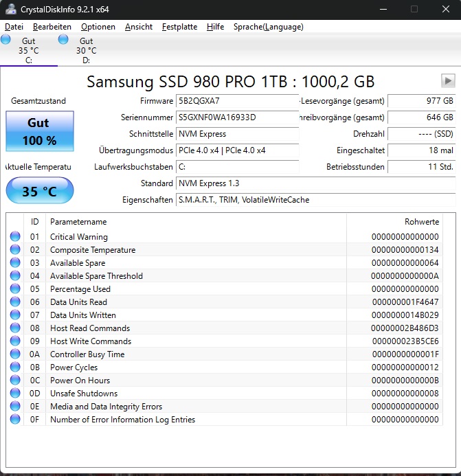
Task: Click status orb of Unsafe Shutdowns row
Action: point(15,393)
